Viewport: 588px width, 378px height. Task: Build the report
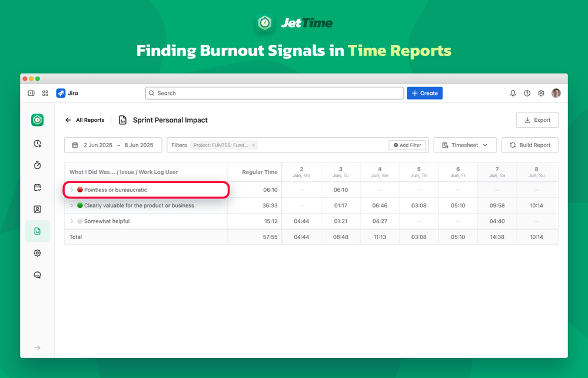[x=530, y=145]
